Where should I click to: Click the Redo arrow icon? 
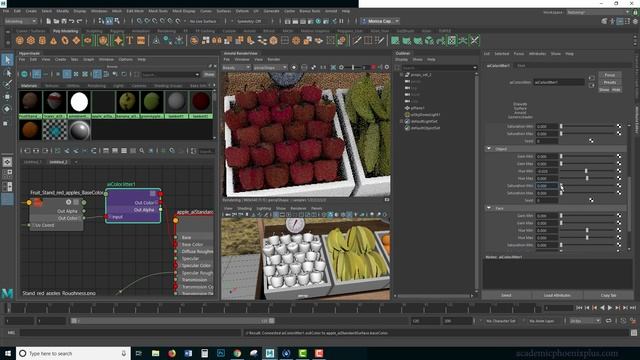pos(79,21)
